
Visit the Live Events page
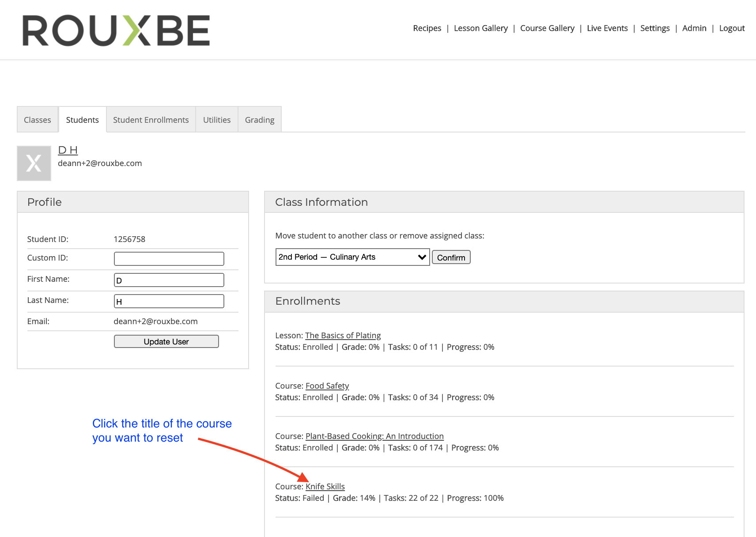point(607,28)
